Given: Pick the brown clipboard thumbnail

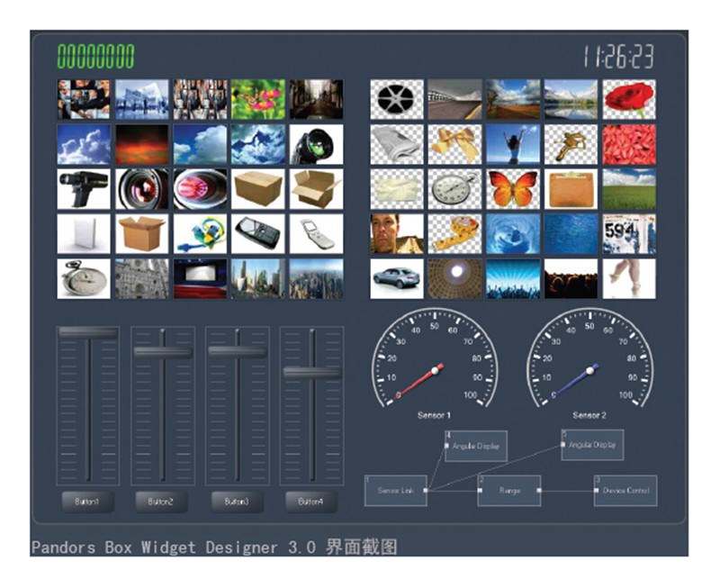Looking at the screenshot, I should (571, 189).
